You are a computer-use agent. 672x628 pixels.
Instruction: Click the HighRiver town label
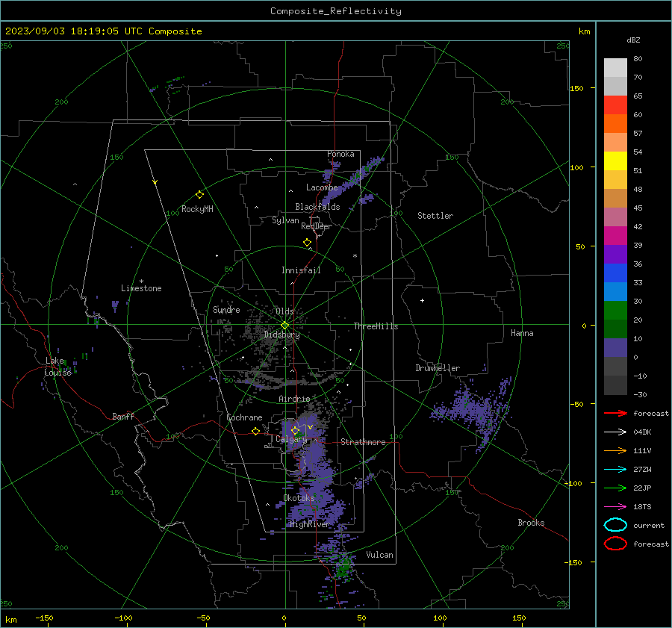tap(309, 524)
